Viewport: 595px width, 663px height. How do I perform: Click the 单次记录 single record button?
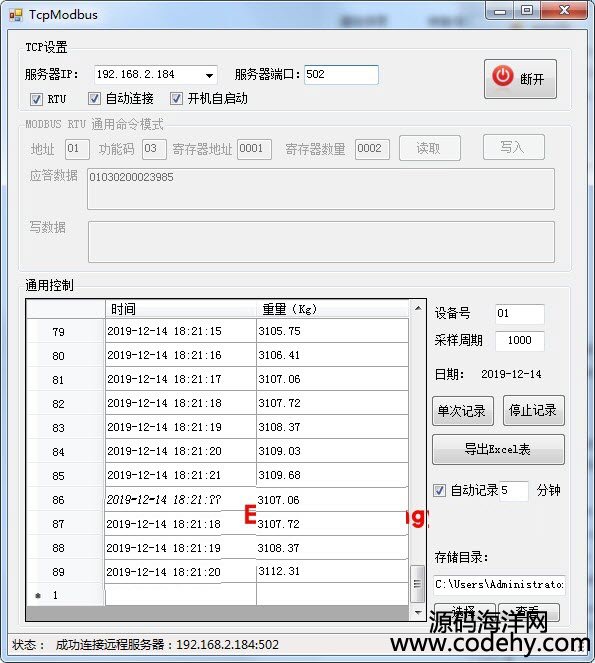click(463, 411)
